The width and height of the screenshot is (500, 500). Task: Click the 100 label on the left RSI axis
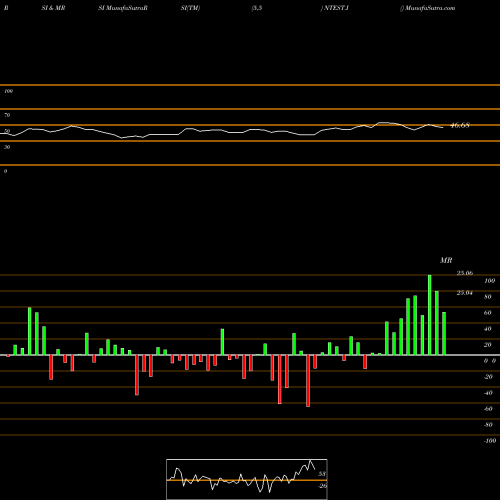click(8, 91)
